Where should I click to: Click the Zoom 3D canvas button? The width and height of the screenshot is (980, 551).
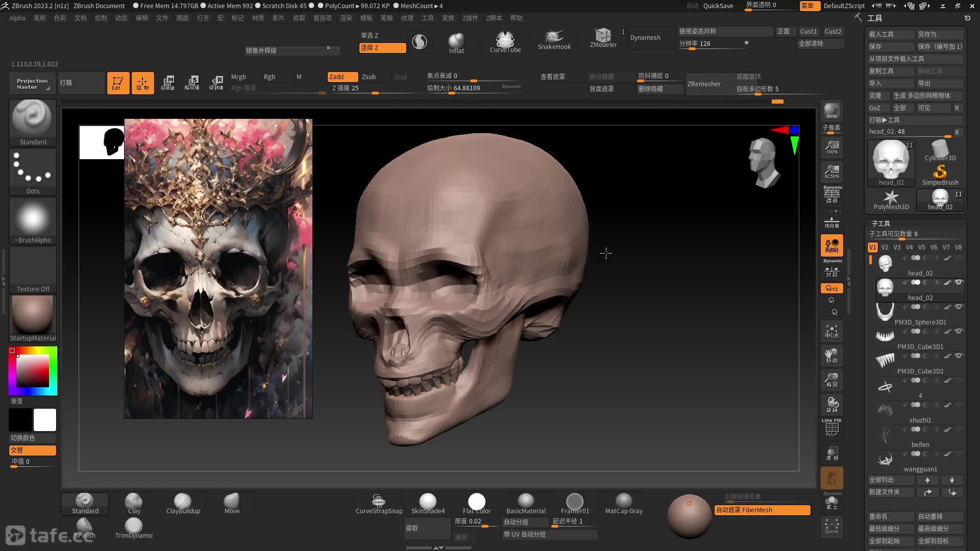pyautogui.click(x=831, y=380)
